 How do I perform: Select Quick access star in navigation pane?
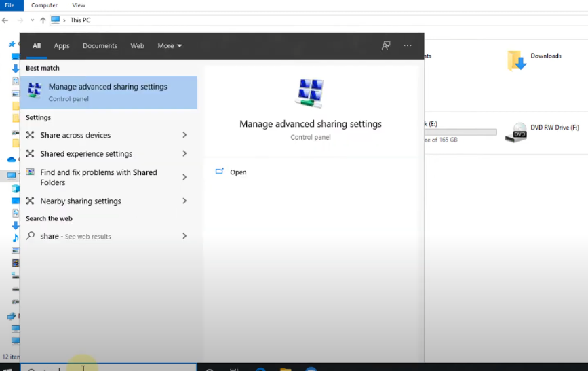click(x=12, y=44)
